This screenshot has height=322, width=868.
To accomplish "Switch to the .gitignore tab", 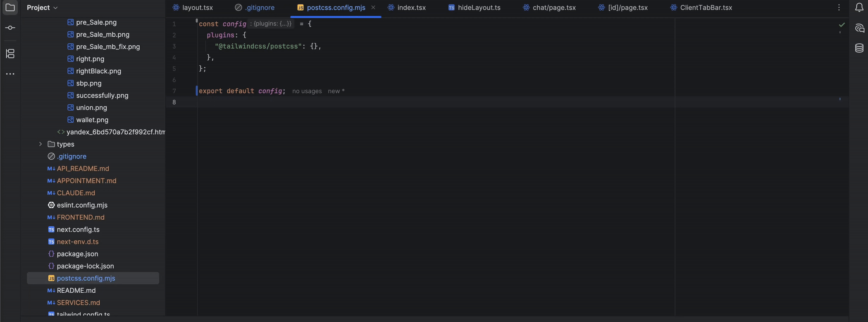I will (255, 7).
